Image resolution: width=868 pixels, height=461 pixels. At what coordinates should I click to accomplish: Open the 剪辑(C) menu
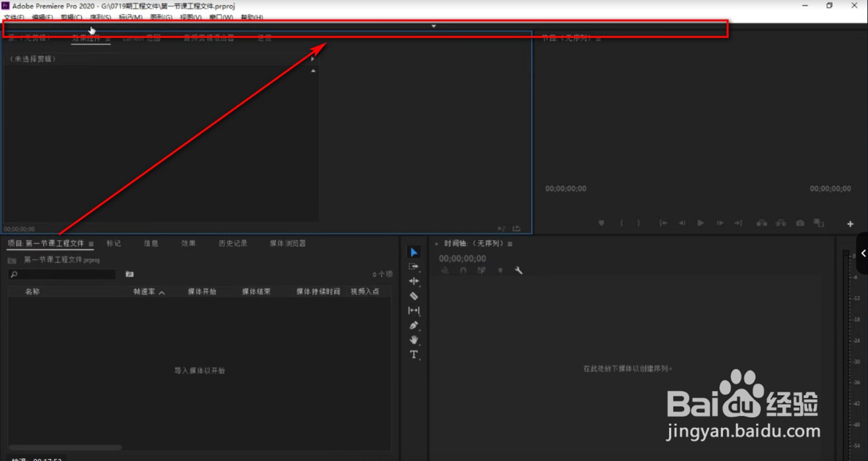pos(72,17)
